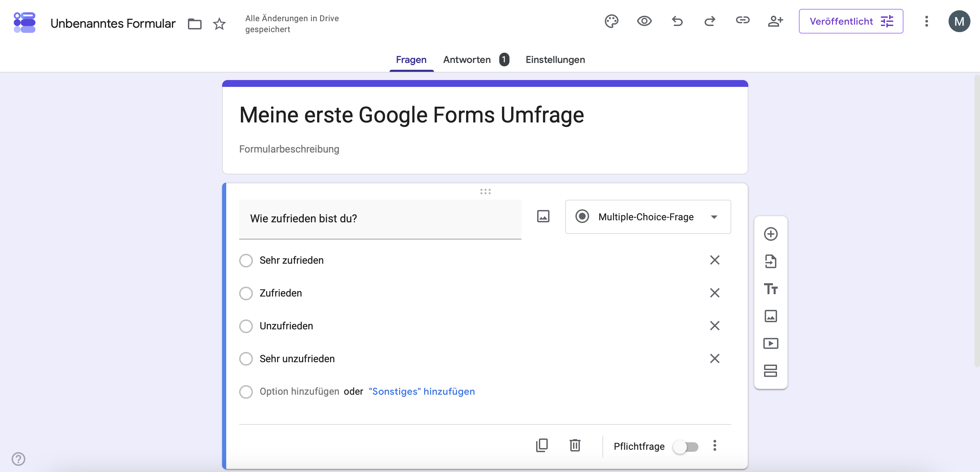The width and height of the screenshot is (980, 472).
Task: Open the preview eye icon
Action: click(644, 21)
